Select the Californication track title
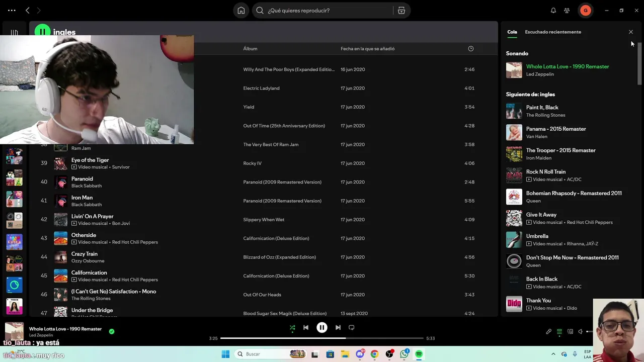 (x=89, y=273)
